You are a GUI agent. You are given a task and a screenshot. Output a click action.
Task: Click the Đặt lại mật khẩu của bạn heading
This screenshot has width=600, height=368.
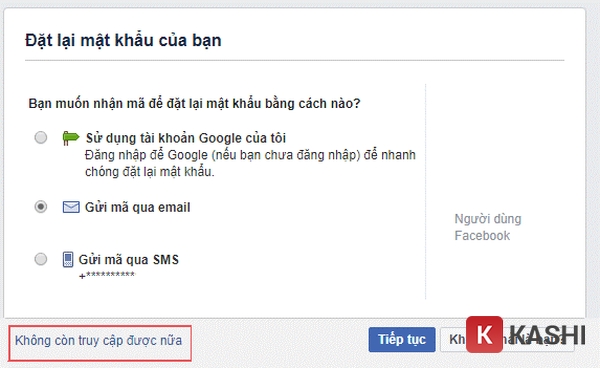[x=123, y=41]
